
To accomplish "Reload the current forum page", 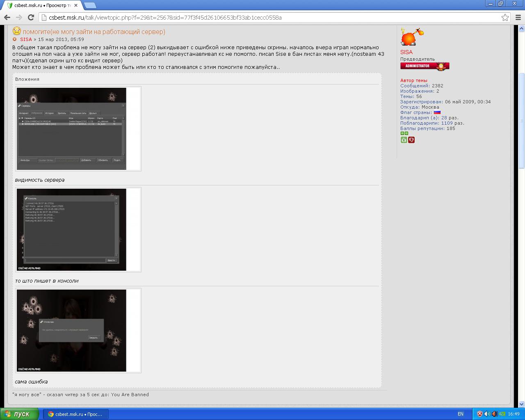I will (x=31, y=17).
